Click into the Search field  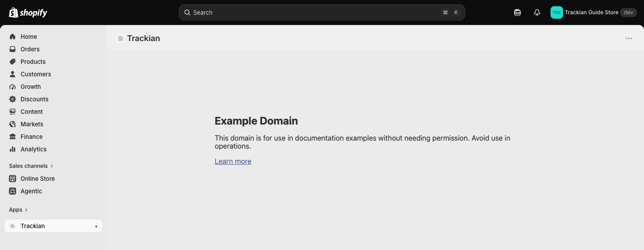[x=322, y=12]
